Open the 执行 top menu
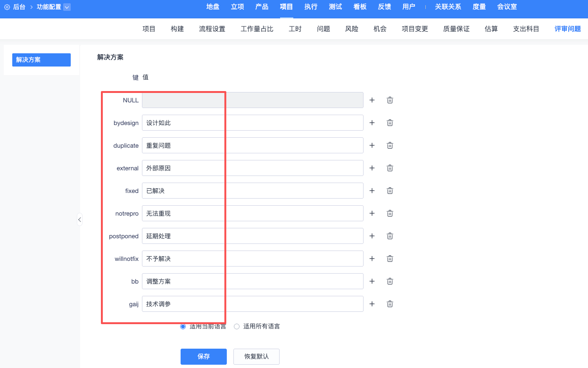Screen dimensions: 588x368 pyautogui.click(x=311, y=7)
